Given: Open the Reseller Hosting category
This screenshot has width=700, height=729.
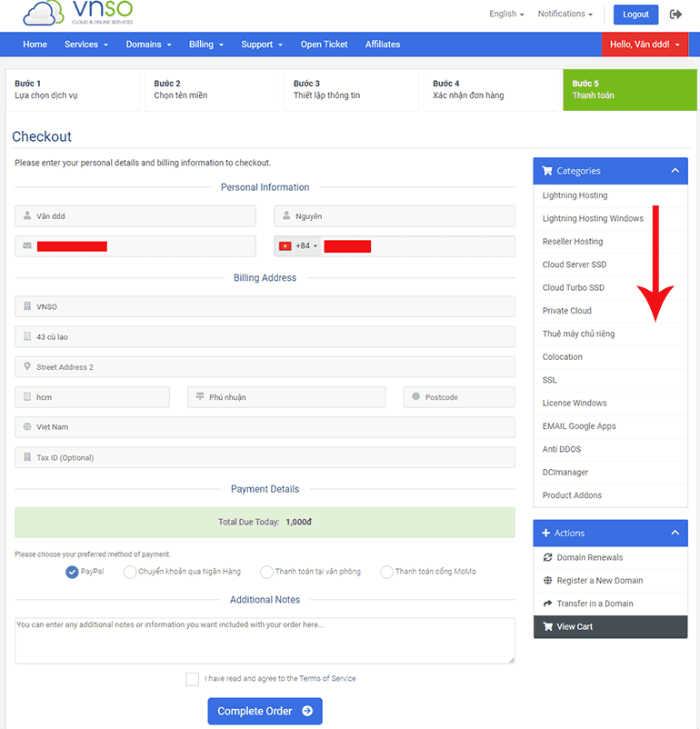Looking at the screenshot, I should tap(610, 242).
